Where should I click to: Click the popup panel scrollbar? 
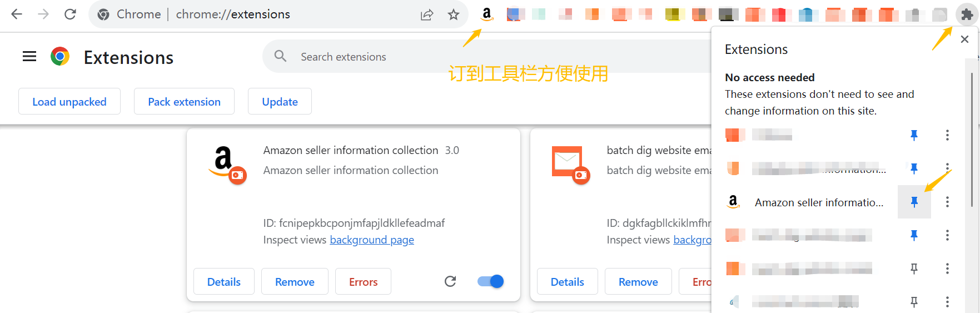pyautogui.click(x=972, y=139)
